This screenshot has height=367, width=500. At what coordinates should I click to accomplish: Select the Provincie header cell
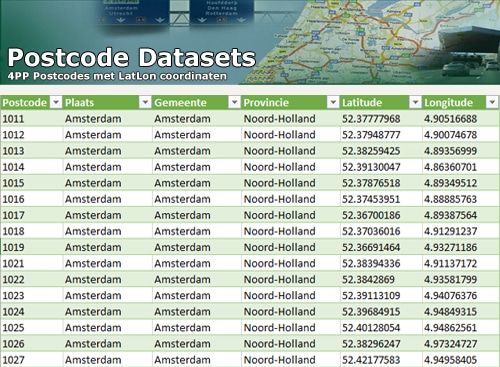pyautogui.click(x=290, y=102)
